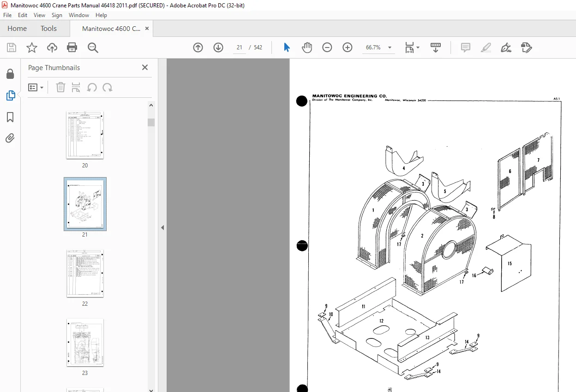Upload the file via the cloud icon
Image resolution: width=576 pixels, height=392 pixels.
click(x=52, y=48)
